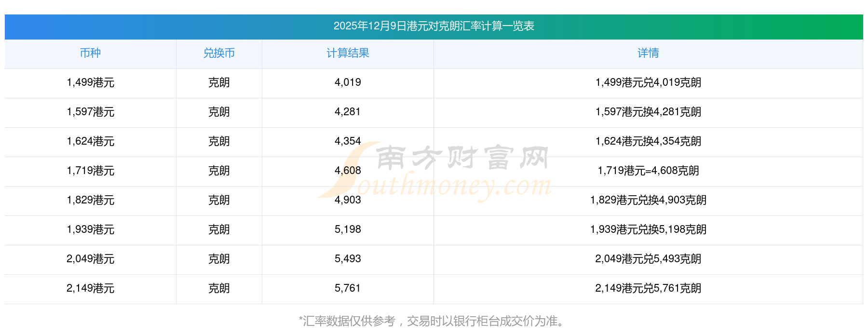This screenshot has width=868, height=336.
Task: Click the 4,354 result cell
Action: tap(348, 142)
